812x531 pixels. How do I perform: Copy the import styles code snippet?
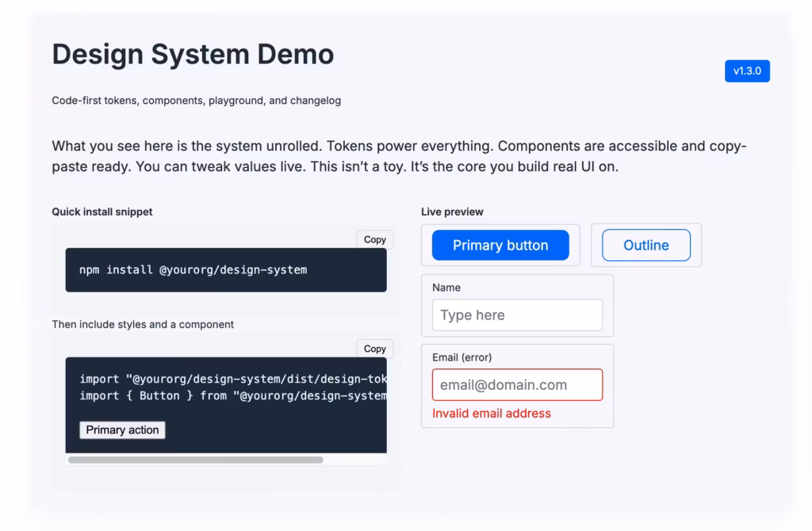[373, 349]
